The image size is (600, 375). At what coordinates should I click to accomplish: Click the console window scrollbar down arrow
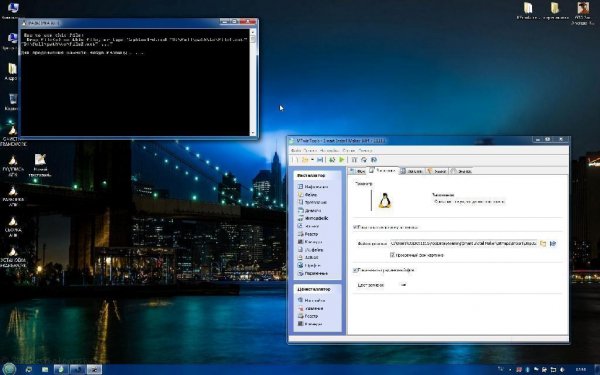click(x=253, y=133)
